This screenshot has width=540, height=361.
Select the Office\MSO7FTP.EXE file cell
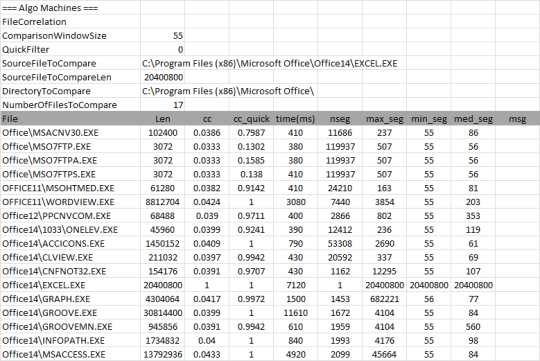70,146
